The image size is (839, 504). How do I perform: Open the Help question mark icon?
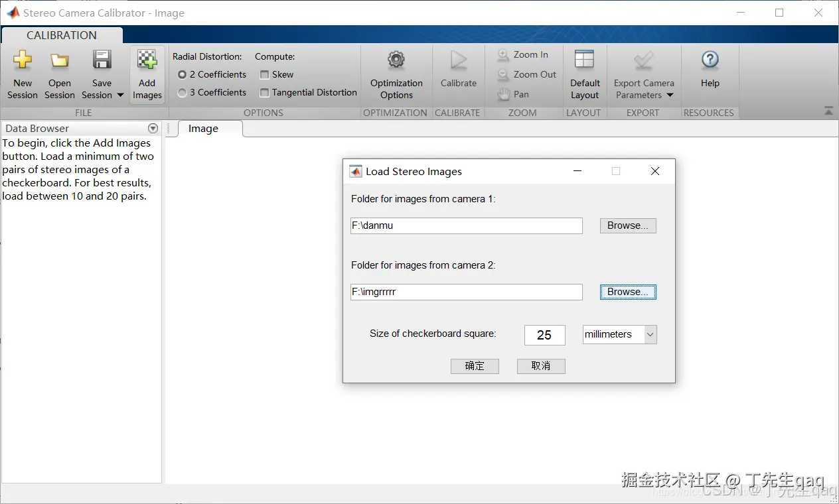(x=710, y=60)
